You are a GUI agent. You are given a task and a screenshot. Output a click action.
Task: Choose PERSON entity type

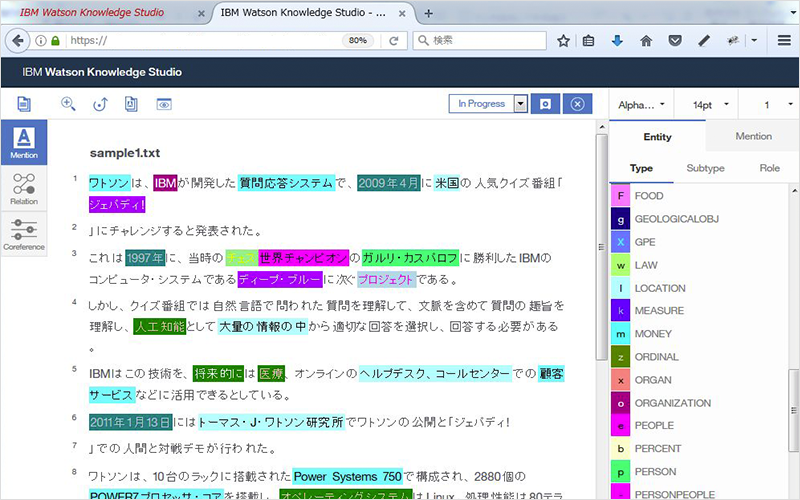(655, 472)
